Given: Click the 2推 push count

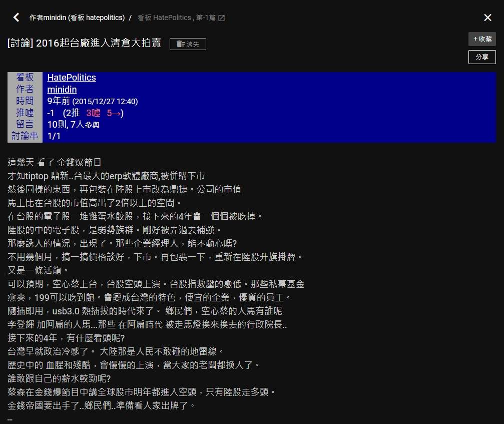Looking at the screenshot, I should (x=73, y=113).
